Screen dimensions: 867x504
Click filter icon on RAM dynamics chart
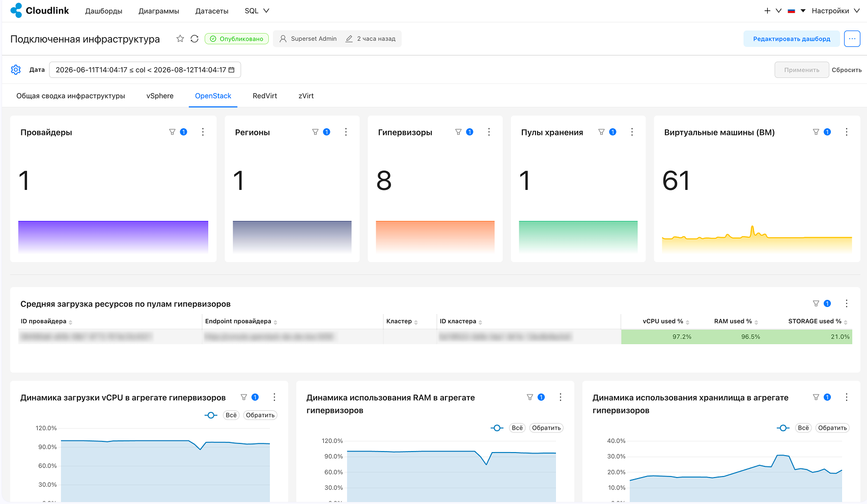coord(530,397)
